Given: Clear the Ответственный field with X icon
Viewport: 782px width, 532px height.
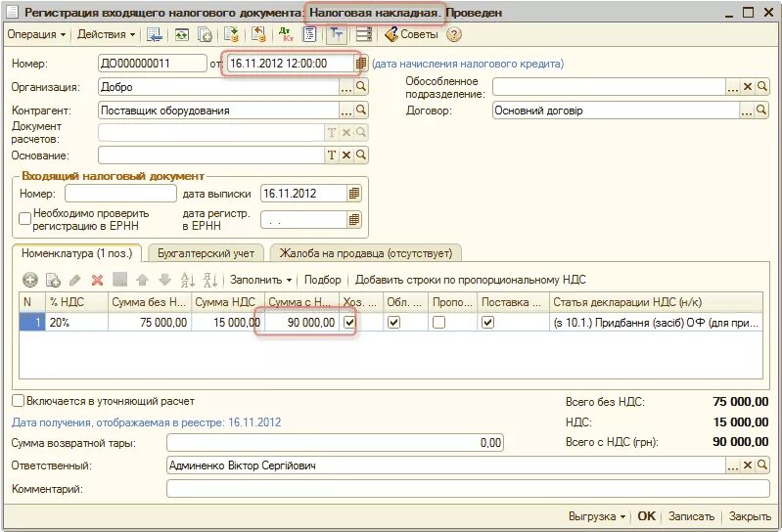Looking at the screenshot, I should pos(747,465).
